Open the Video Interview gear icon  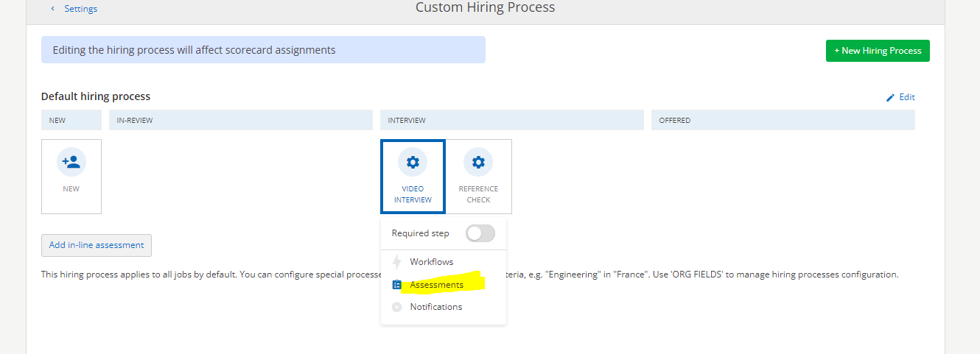[x=413, y=162]
